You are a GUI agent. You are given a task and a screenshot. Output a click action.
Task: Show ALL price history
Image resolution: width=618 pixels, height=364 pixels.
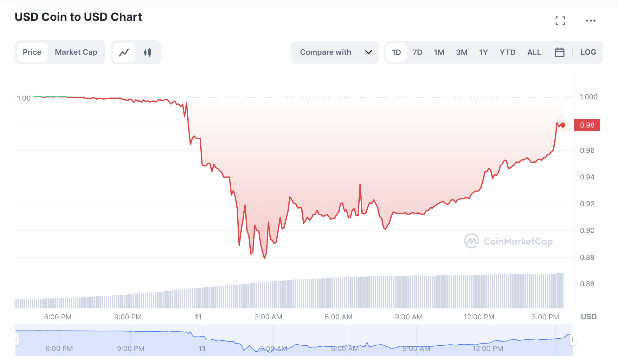click(x=534, y=52)
